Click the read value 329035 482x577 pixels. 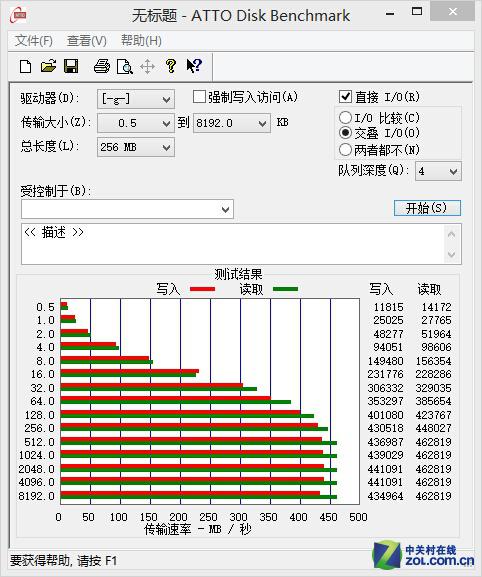[433, 388]
